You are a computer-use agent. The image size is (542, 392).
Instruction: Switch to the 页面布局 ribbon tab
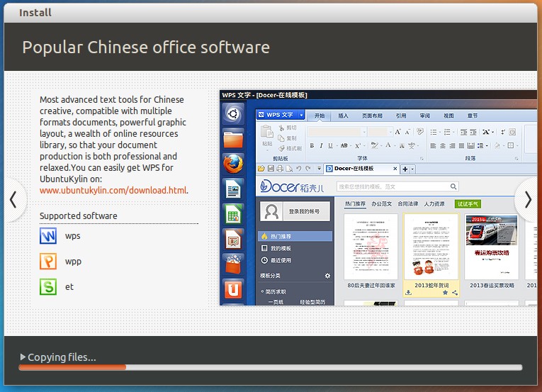tap(372, 116)
